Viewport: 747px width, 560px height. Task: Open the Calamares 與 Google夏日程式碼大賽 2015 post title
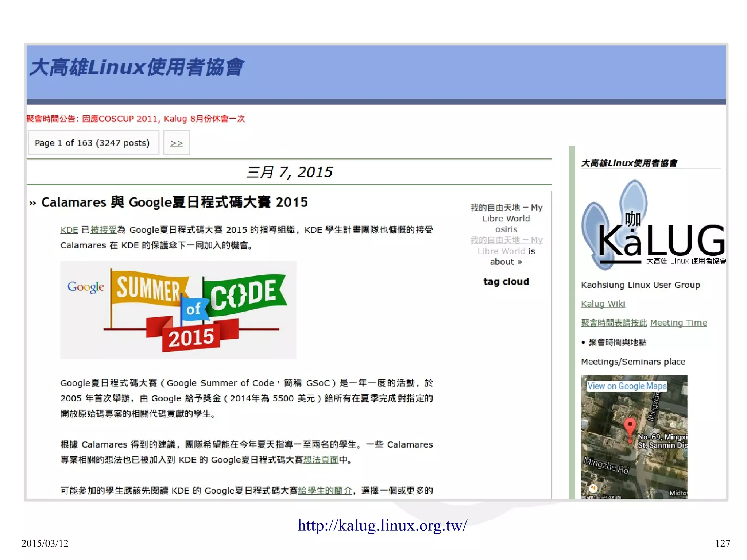click(x=174, y=202)
